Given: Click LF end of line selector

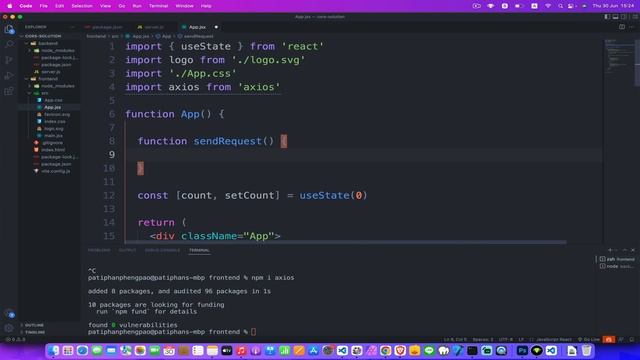Looking at the screenshot, I should click(x=521, y=339).
